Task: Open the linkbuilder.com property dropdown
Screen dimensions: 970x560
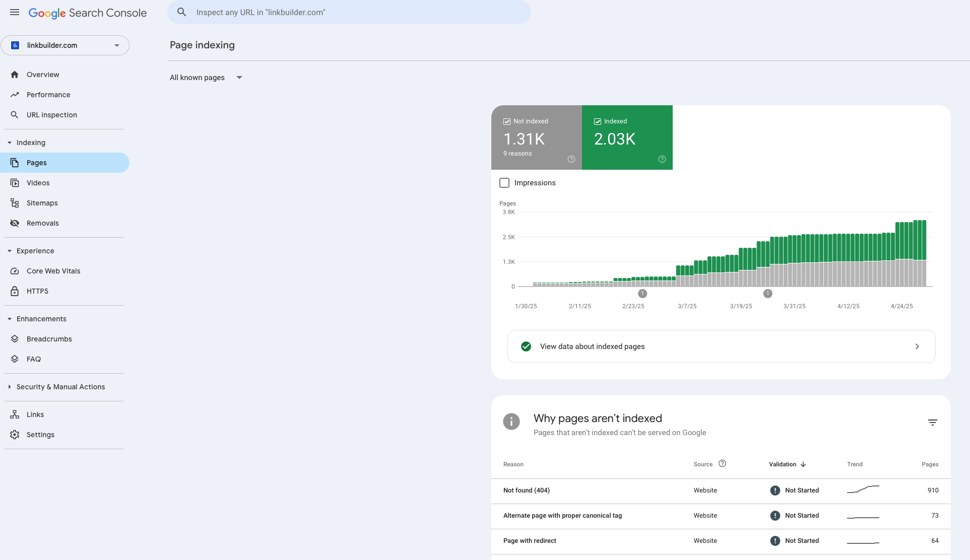Action: coord(65,45)
